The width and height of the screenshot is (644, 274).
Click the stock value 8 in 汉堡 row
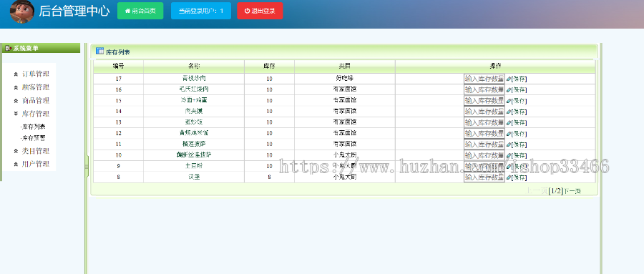(270, 177)
